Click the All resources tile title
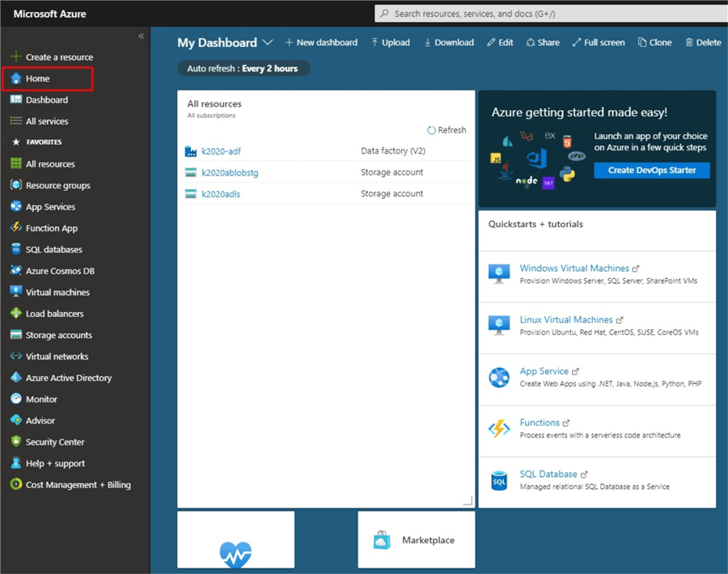This screenshot has width=728, height=574. (x=214, y=104)
